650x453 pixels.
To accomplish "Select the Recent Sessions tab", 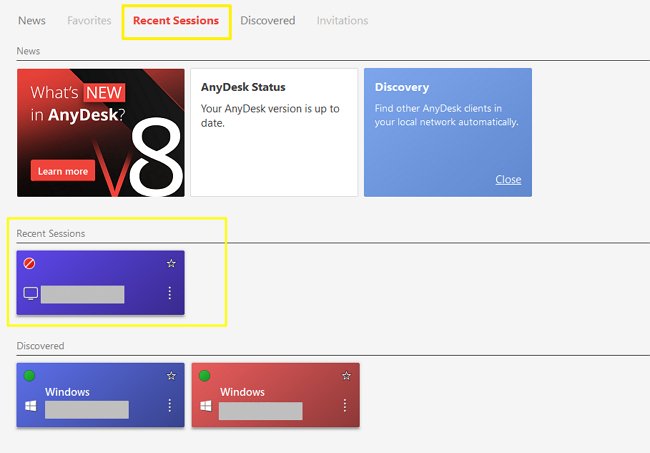I will (x=176, y=20).
